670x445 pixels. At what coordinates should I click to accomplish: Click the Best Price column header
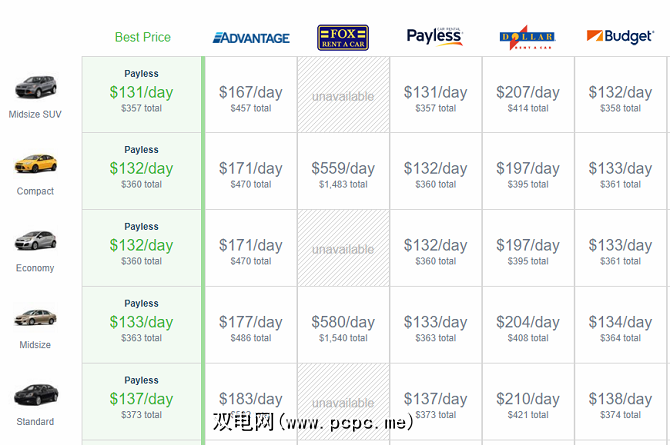(143, 37)
